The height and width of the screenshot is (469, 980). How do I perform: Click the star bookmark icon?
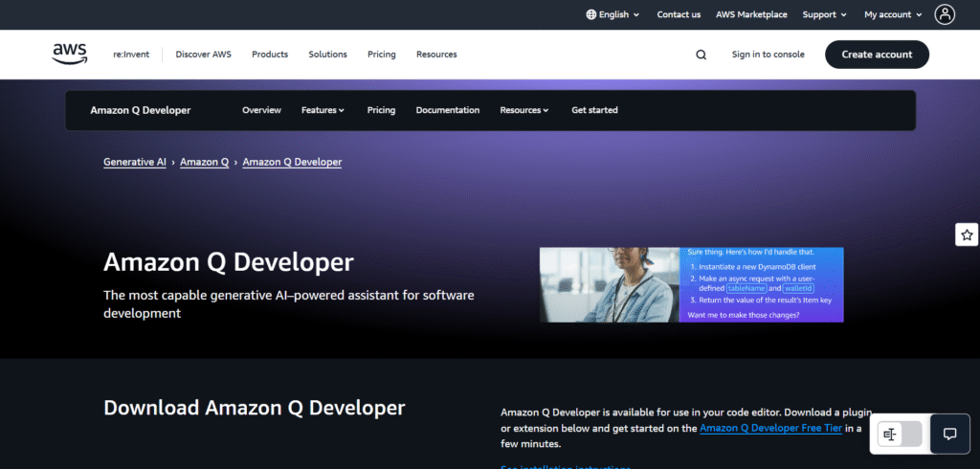pos(967,234)
